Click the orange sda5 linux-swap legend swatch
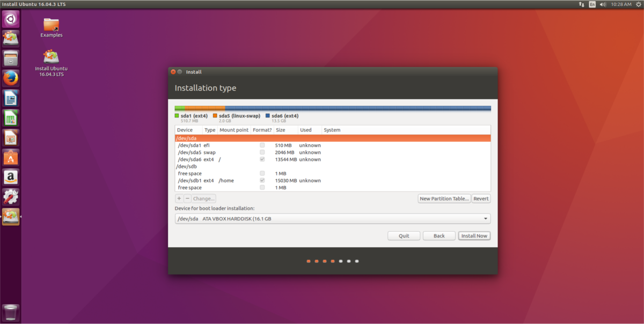Image resolution: width=644 pixels, height=324 pixels. 216,115
